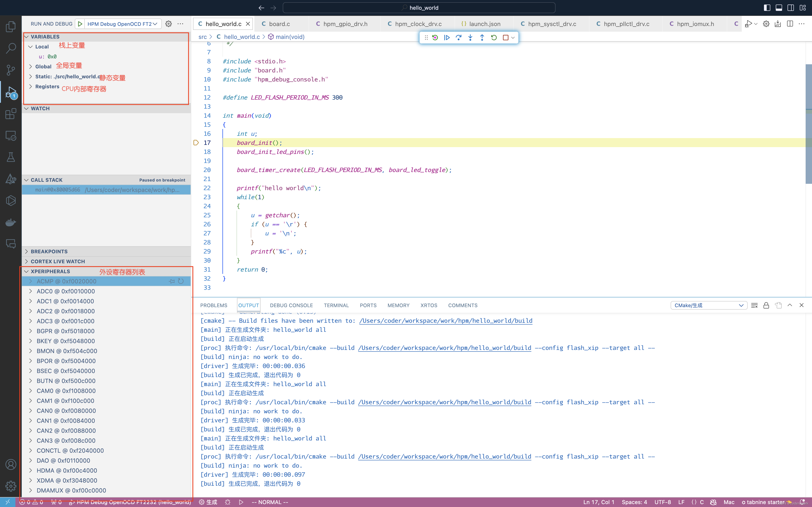This screenshot has width=812, height=507.
Task: Toggle the bottom panel layout
Action: [779, 8]
